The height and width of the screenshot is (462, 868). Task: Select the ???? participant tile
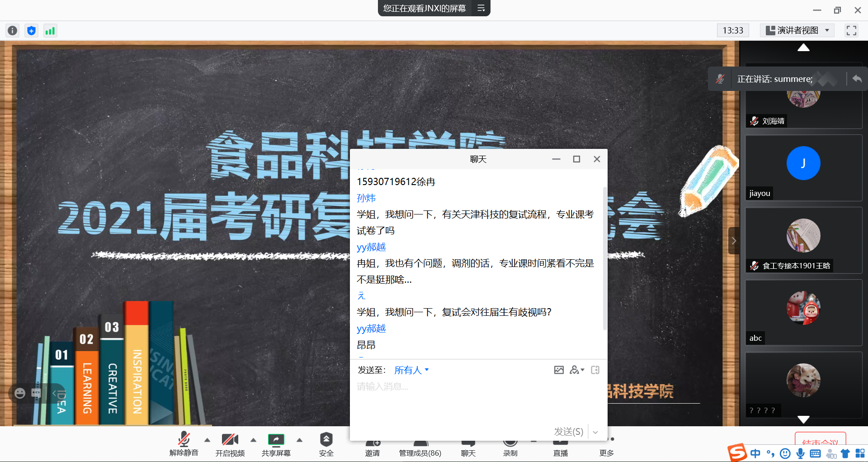(804, 385)
